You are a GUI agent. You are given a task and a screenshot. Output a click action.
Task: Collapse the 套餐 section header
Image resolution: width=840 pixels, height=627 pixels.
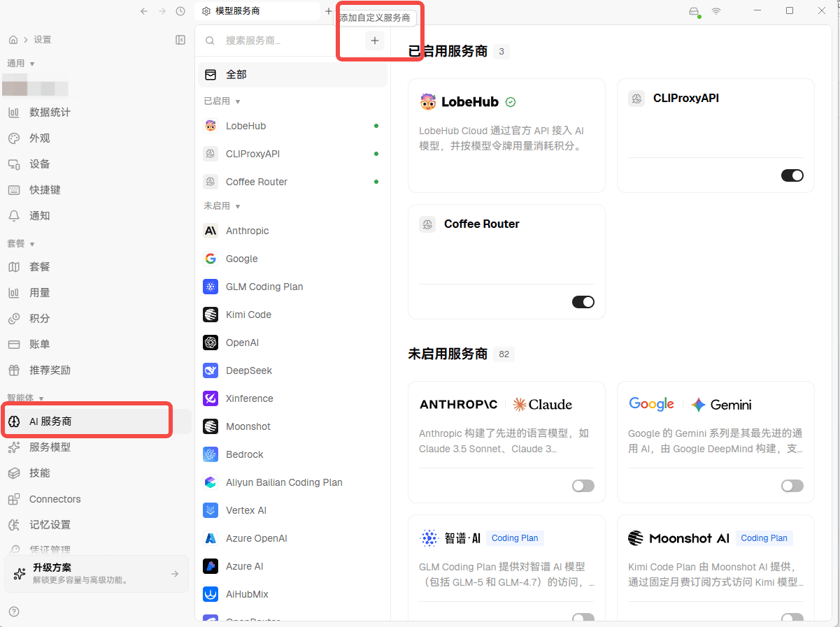(x=21, y=244)
